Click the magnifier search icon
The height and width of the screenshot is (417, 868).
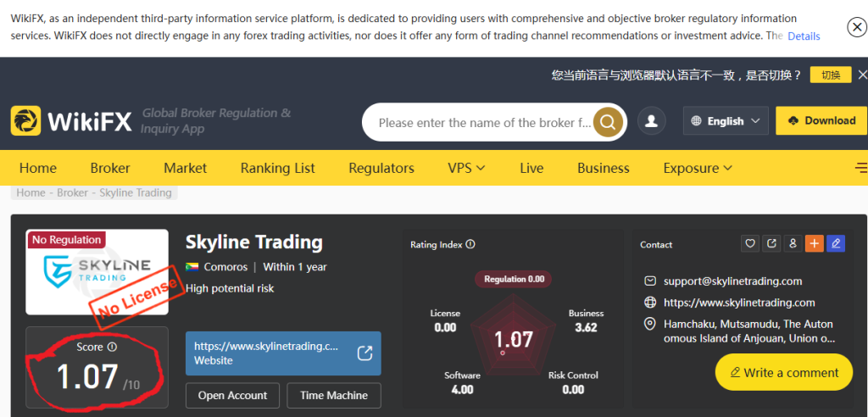(608, 122)
